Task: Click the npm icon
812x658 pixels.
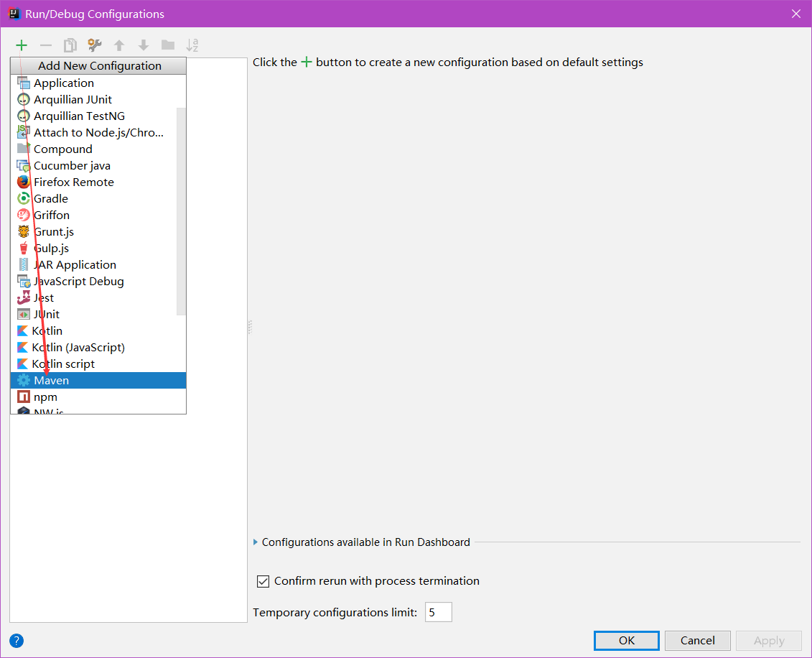Action: point(23,397)
